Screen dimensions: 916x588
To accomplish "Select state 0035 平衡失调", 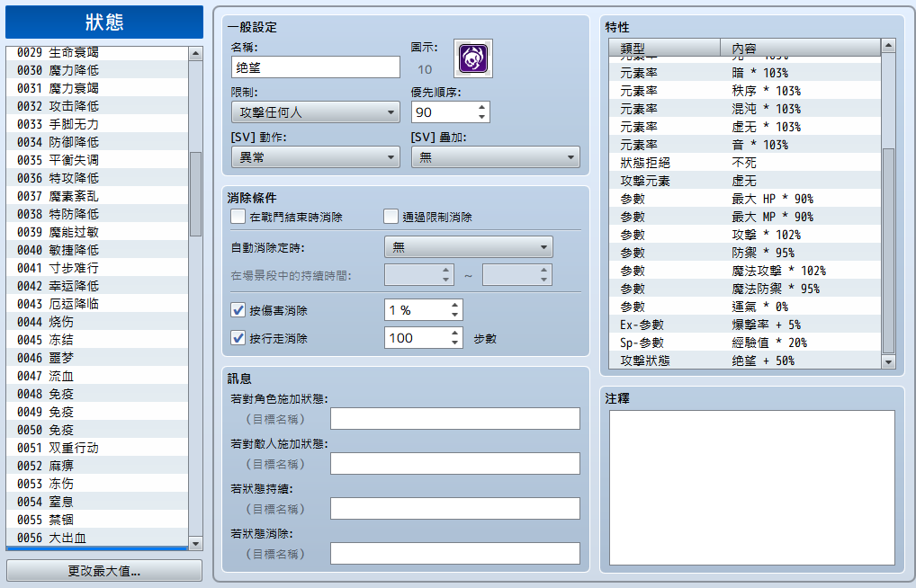I will [x=97, y=160].
